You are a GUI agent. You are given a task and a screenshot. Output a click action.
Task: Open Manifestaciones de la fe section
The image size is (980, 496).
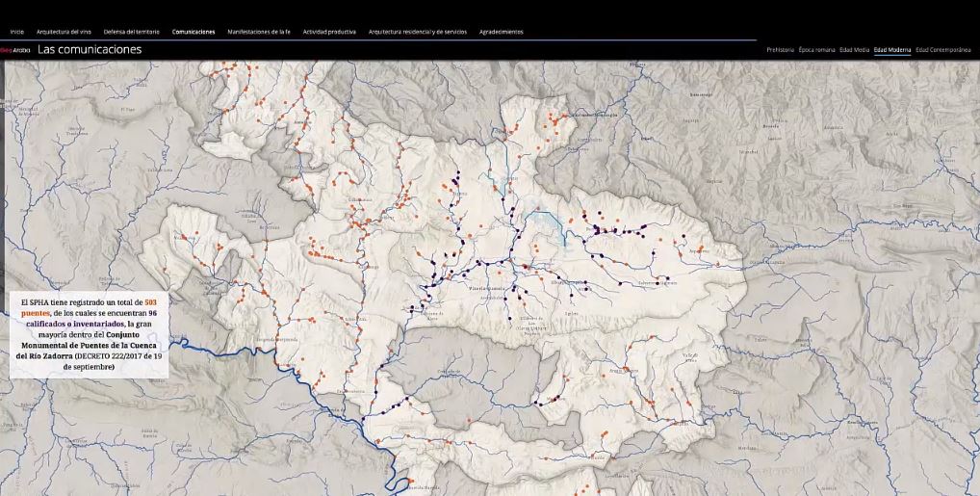click(259, 32)
